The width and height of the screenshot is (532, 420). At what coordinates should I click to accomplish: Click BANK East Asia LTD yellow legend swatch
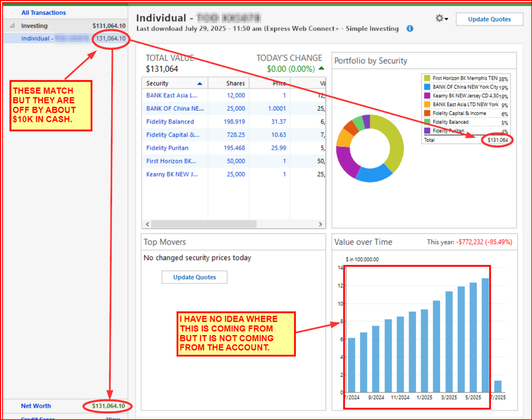point(427,105)
